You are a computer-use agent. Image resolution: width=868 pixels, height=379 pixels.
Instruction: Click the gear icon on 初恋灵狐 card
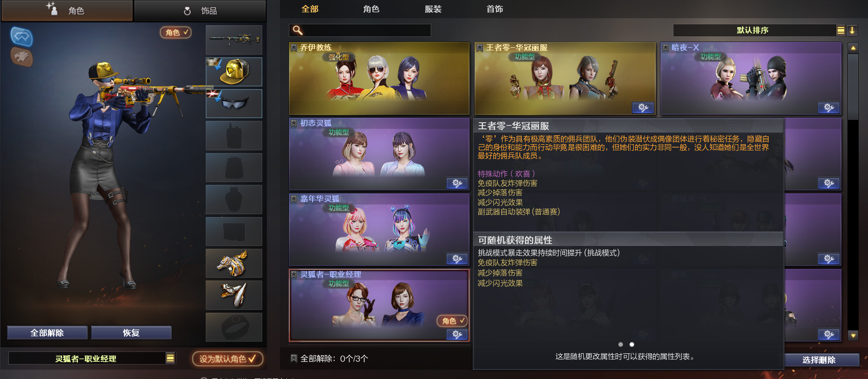(x=457, y=183)
